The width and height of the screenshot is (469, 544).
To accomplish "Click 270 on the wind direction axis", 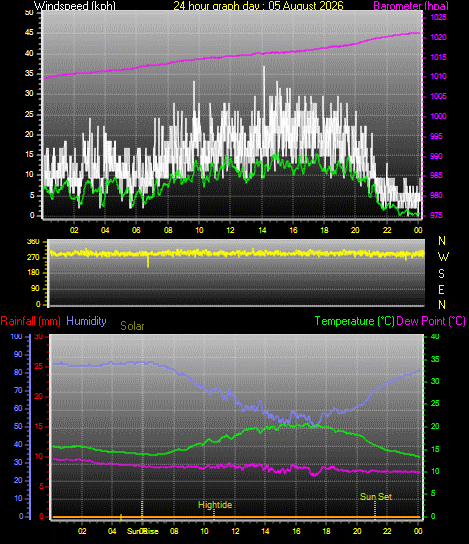I will pos(34,258).
